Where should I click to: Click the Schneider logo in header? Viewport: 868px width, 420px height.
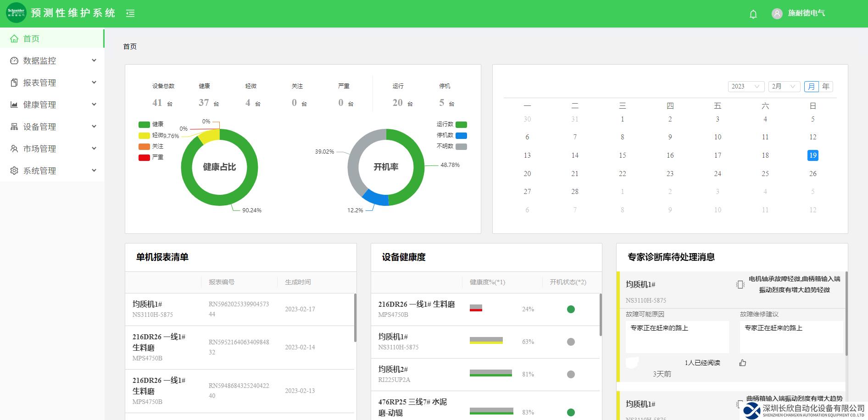(16, 13)
